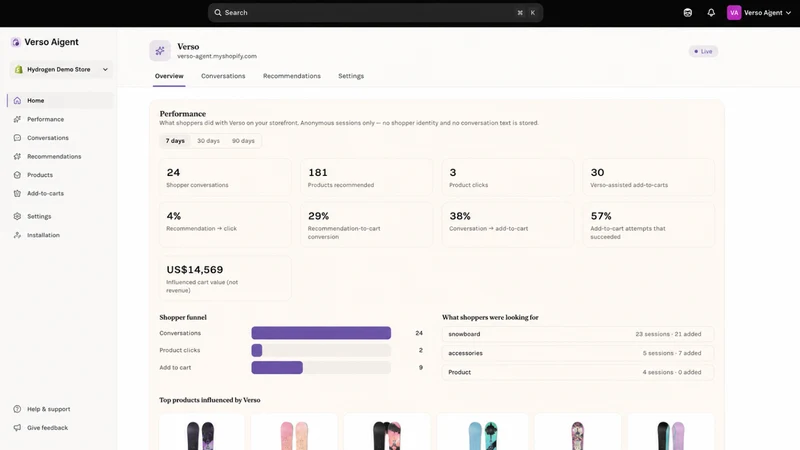
Task: Click the Verso Agent sidebar logo
Action: 16,42
